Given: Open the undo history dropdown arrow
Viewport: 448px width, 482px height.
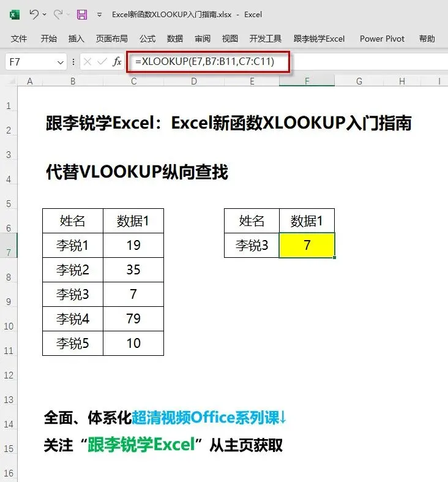Looking at the screenshot, I should coord(45,15).
